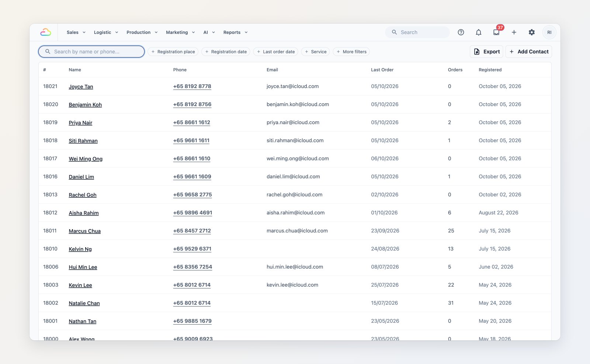590x364 pixels.
Task: Click the Add Contact button
Action: coord(529,52)
